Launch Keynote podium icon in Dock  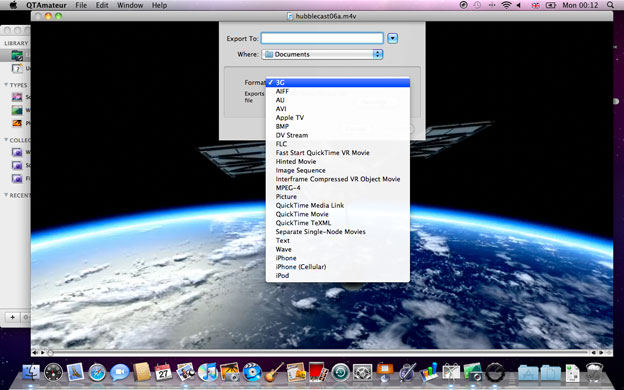(385, 373)
